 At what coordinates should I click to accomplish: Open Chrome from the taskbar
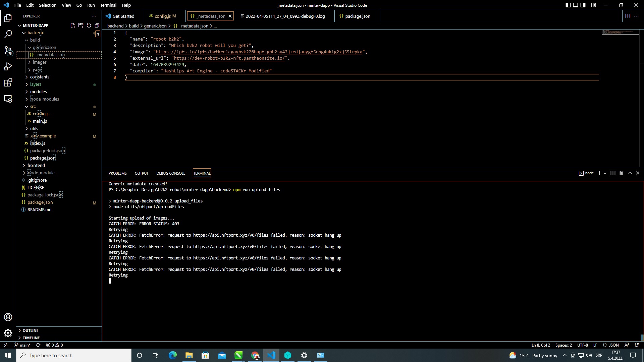tap(255, 355)
